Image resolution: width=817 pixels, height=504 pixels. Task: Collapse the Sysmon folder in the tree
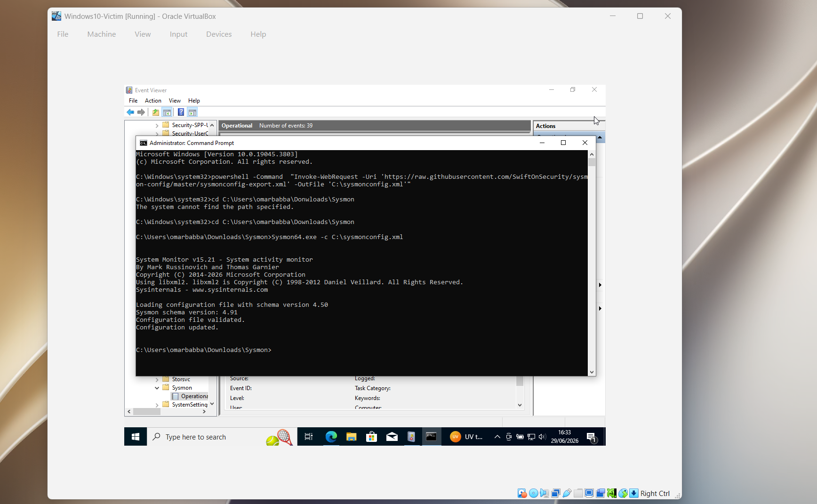[157, 388]
